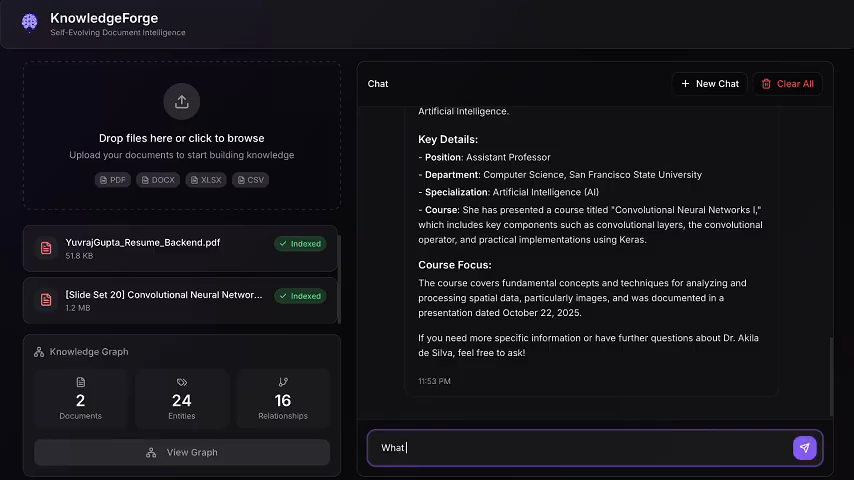Image resolution: width=854 pixels, height=480 pixels.
Task: Click the PDF file type badge
Action: pos(113,180)
